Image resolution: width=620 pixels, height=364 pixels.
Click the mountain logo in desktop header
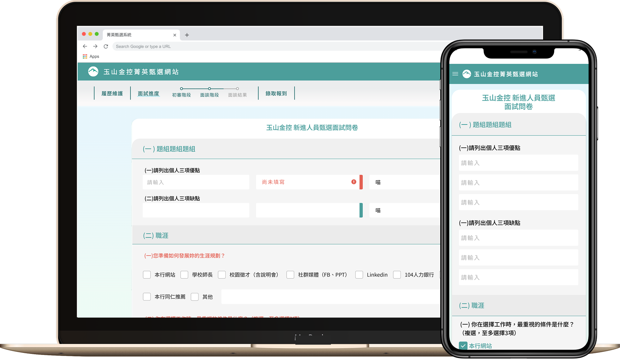coord(93,72)
